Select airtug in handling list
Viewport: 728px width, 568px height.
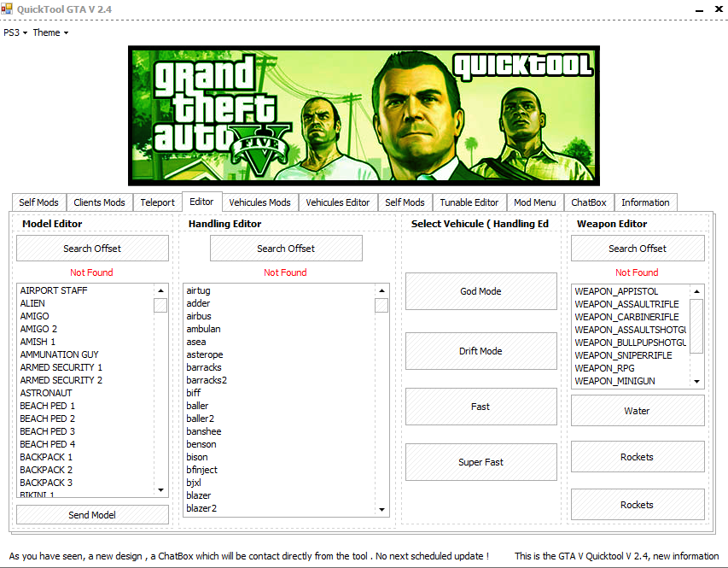(x=279, y=290)
